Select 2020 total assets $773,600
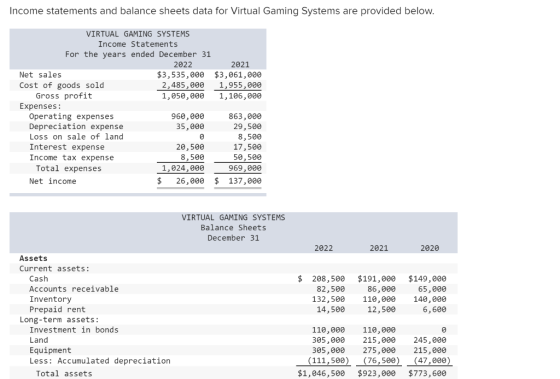 427,374
